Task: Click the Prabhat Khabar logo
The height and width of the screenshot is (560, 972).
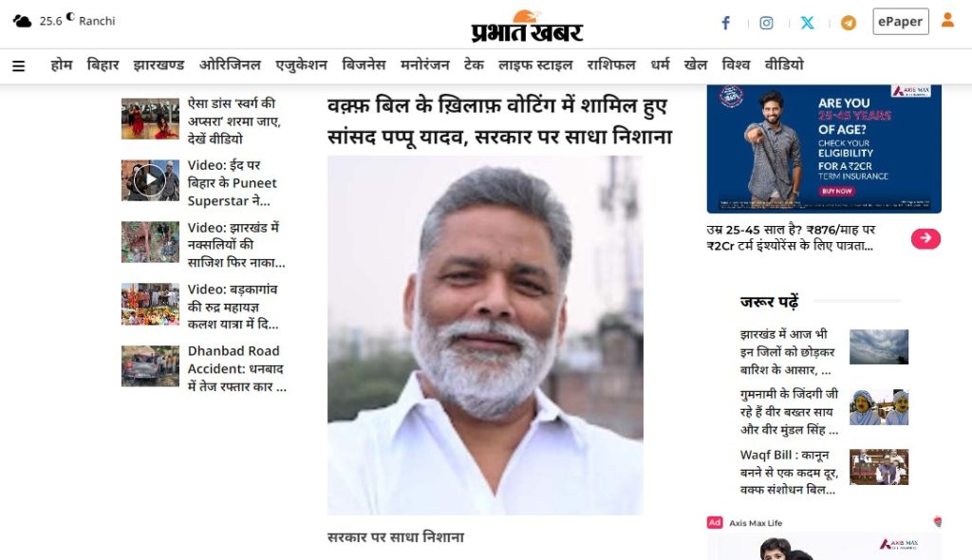Action: (x=527, y=26)
